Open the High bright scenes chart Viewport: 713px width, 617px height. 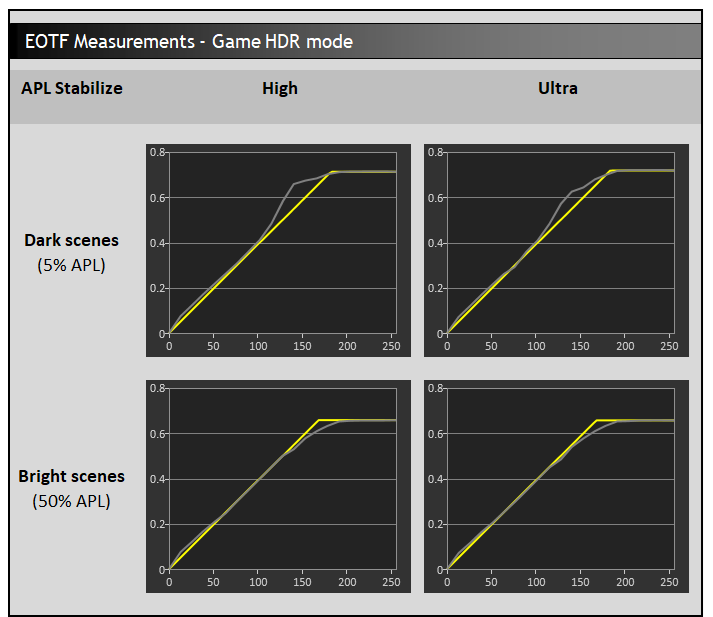click(x=278, y=487)
